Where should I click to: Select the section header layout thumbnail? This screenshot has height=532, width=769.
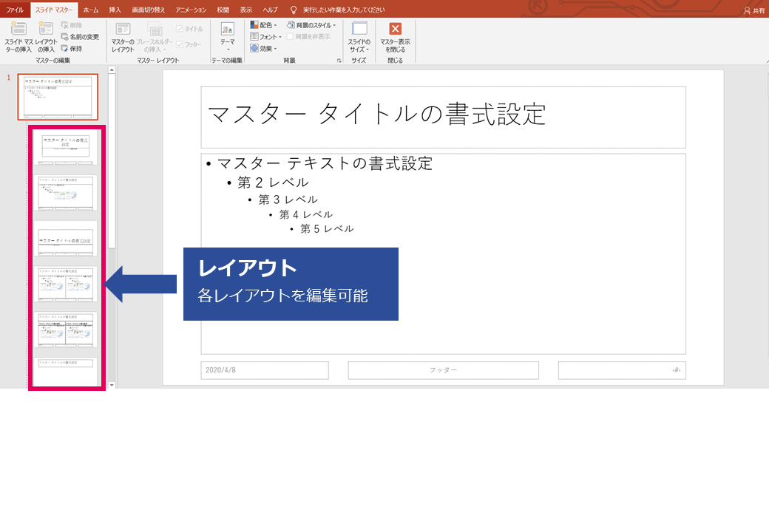point(65,239)
